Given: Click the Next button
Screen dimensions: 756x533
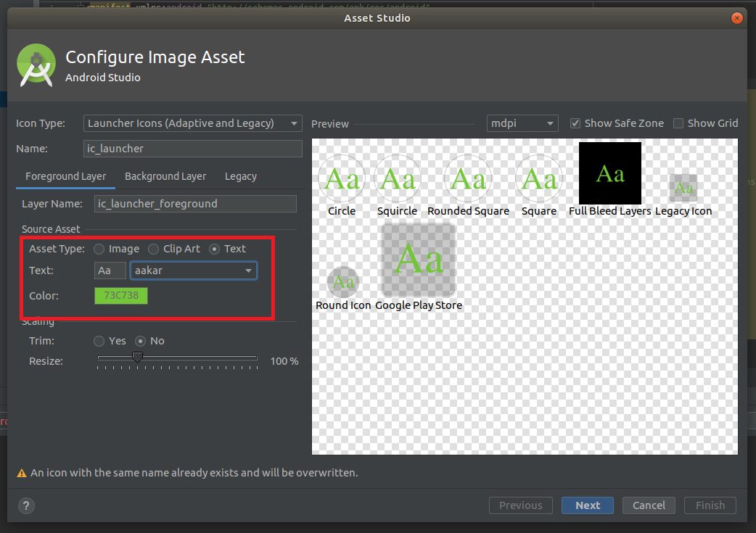Looking at the screenshot, I should point(587,505).
